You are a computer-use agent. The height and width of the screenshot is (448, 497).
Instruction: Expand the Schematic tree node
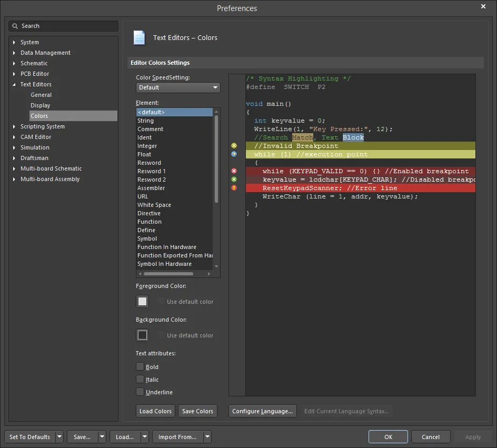coord(14,63)
